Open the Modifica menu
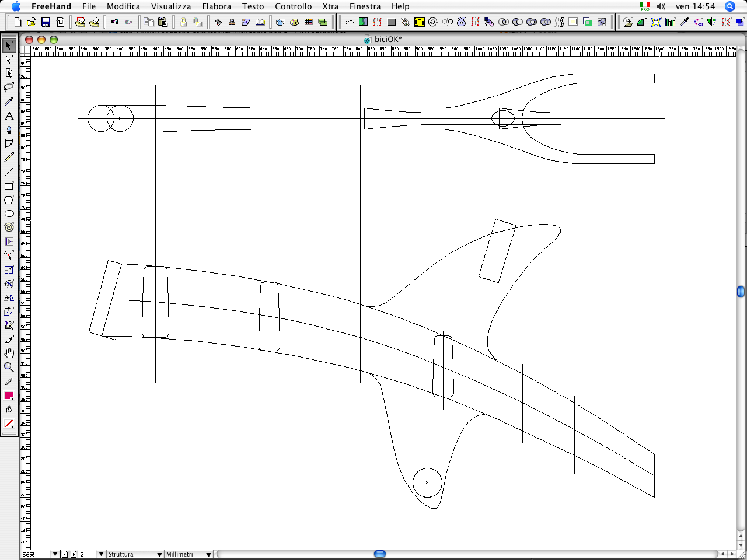Viewport: 747px width, 560px height. pyautogui.click(x=123, y=6)
